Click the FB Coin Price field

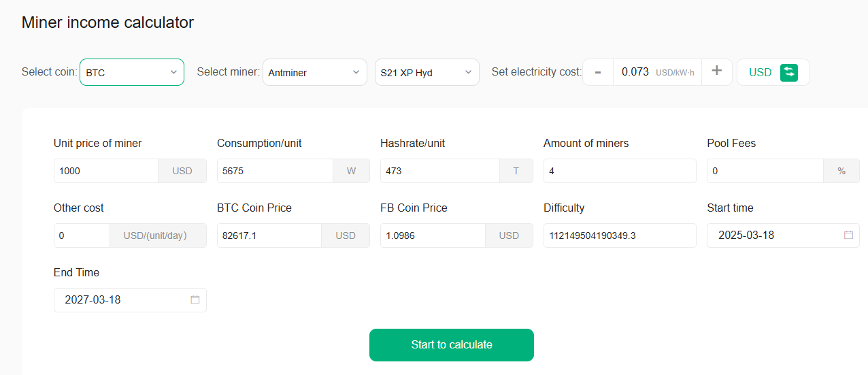(x=432, y=235)
